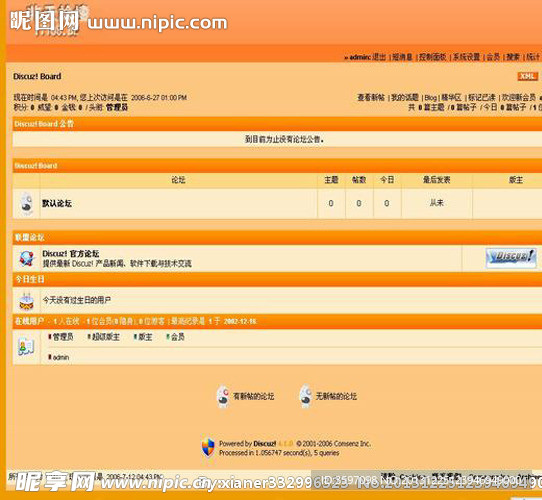
Task: Click the 有新帖的论坛 legend icon
Action: (223, 396)
